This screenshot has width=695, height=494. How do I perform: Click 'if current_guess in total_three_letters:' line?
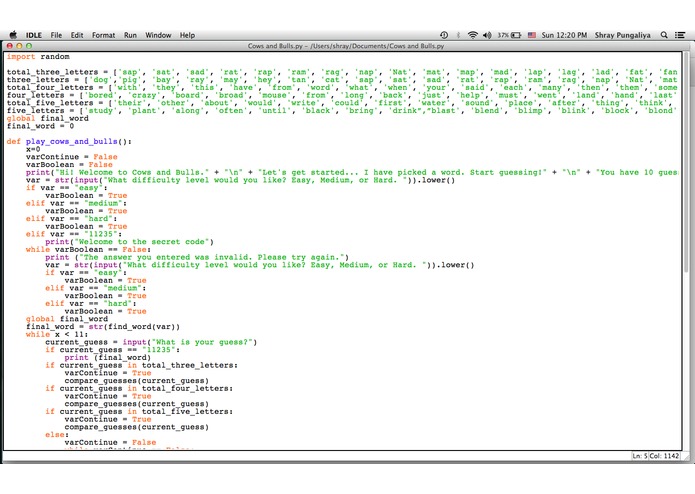pyautogui.click(x=141, y=366)
